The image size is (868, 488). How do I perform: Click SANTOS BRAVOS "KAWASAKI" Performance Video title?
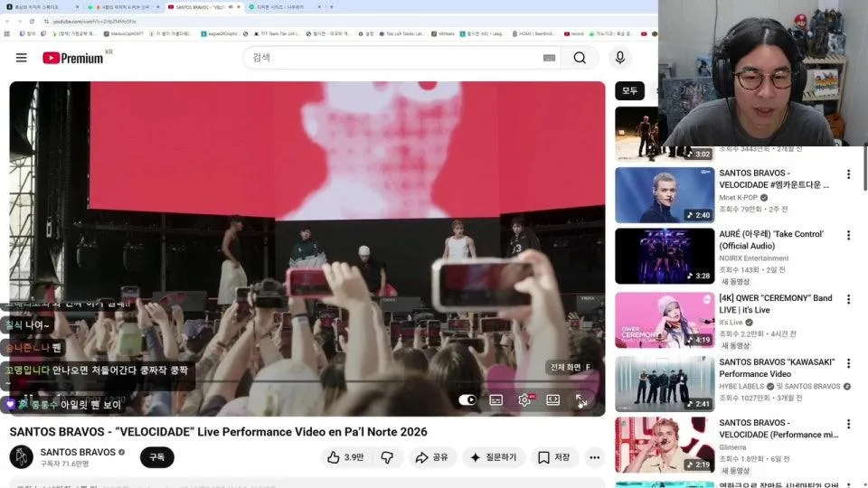click(x=777, y=368)
